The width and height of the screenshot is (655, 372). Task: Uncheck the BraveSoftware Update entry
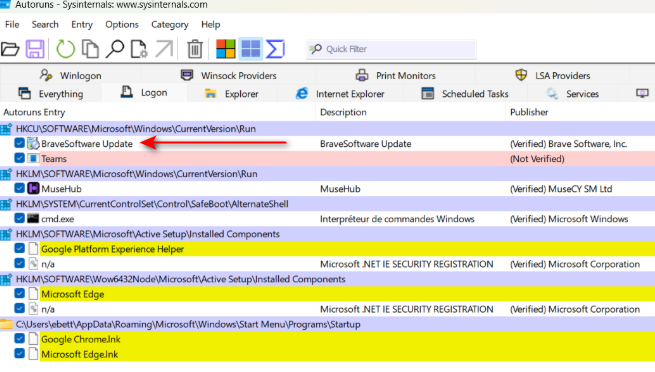click(x=19, y=143)
